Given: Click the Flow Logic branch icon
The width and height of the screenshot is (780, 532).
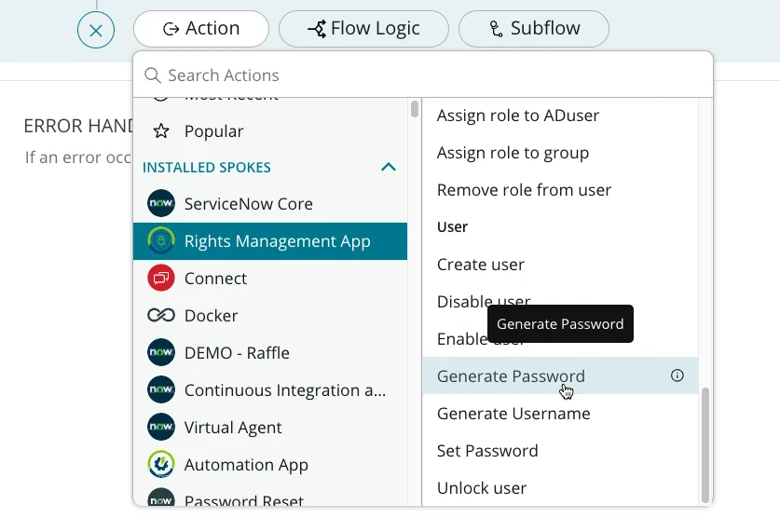Looking at the screenshot, I should pyautogui.click(x=317, y=29).
